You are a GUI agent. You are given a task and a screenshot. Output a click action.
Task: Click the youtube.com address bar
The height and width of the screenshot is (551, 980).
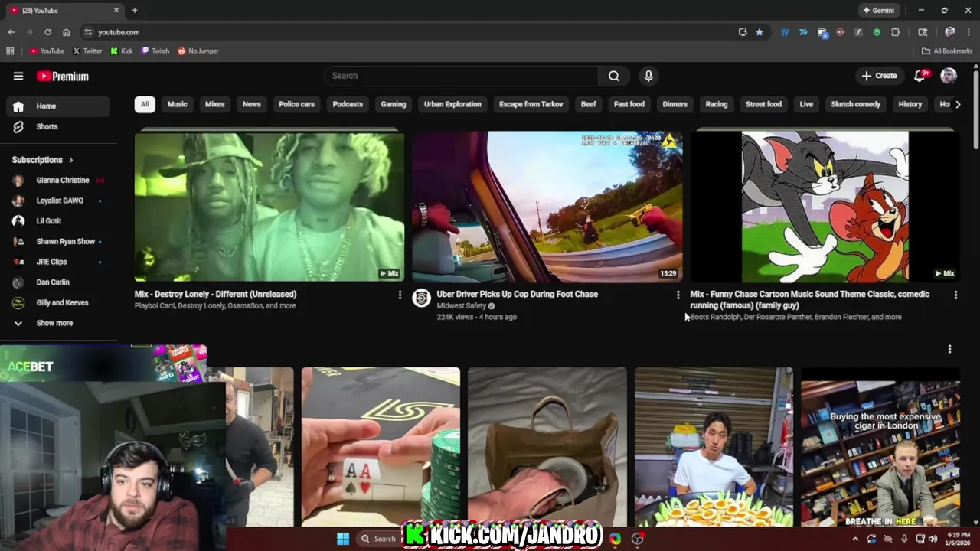(x=406, y=32)
